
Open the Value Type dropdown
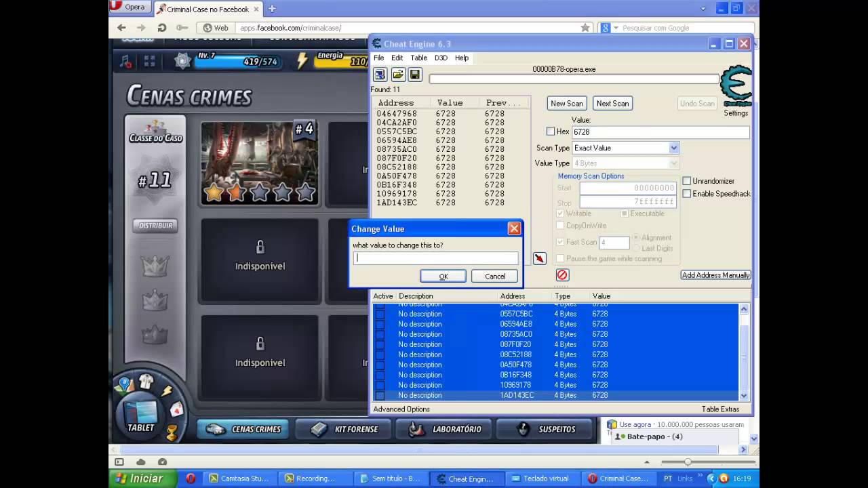point(673,163)
